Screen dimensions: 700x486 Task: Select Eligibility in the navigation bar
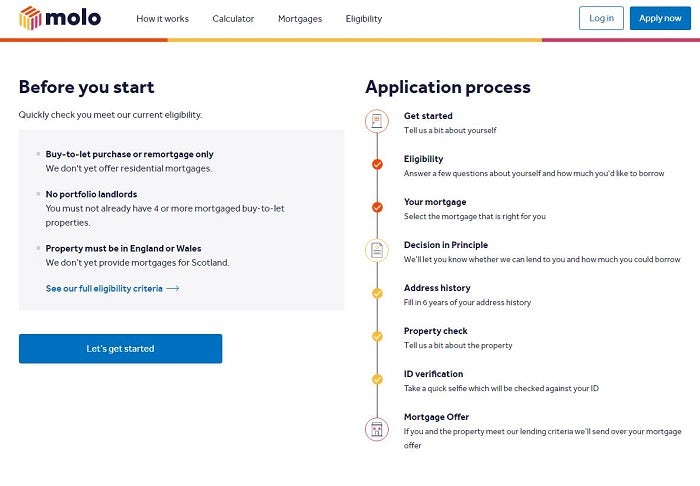tap(364, 19)
